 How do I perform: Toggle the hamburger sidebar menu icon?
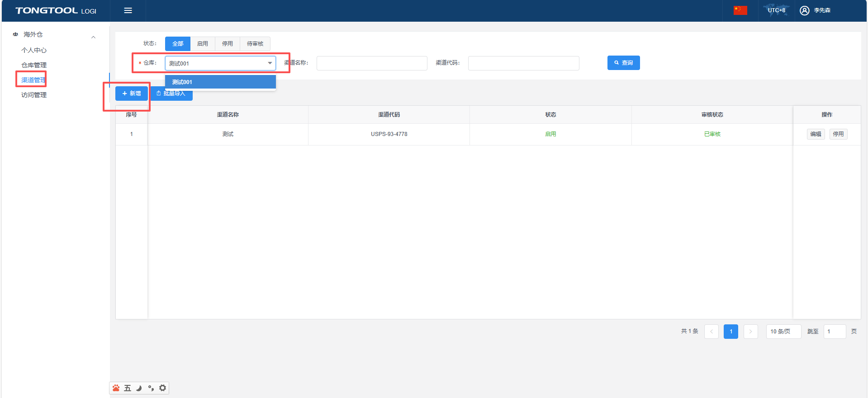pyautogui.click(x=128, y=10)
